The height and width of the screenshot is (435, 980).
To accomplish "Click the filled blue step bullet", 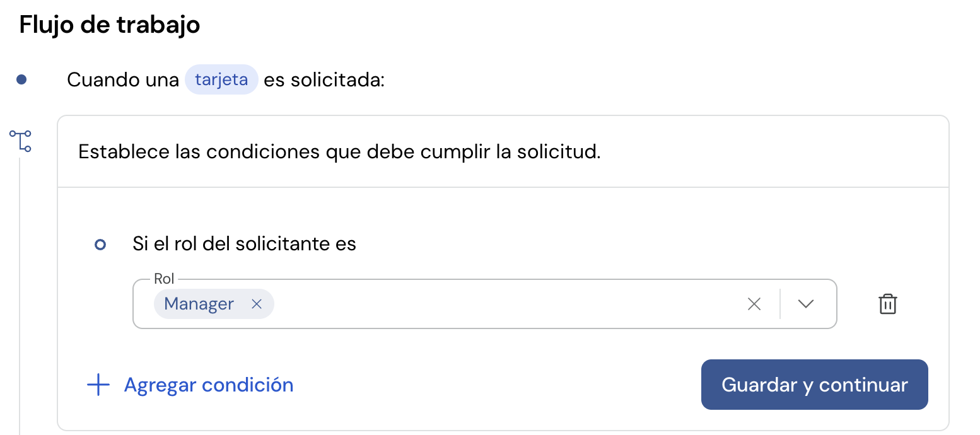I will click(21, 79).
